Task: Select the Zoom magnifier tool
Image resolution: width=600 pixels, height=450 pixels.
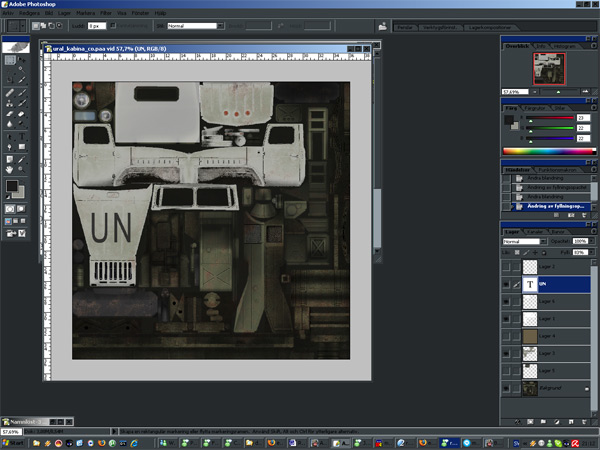Action: [22, 170]
